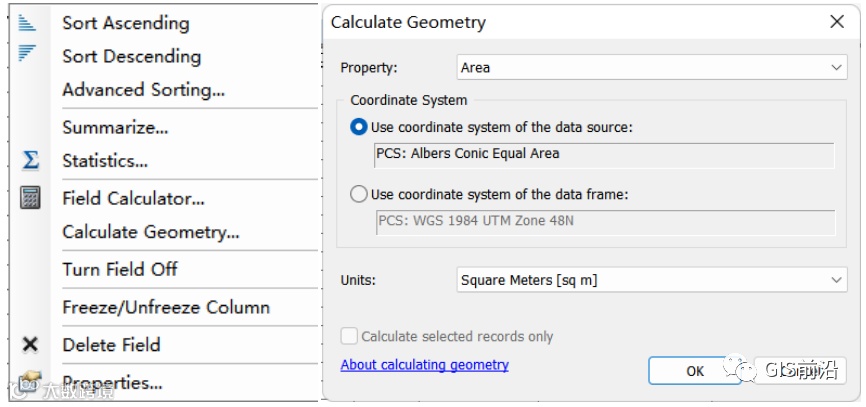
Task: Select data frame coordinate system option
Action: [359, 195]
